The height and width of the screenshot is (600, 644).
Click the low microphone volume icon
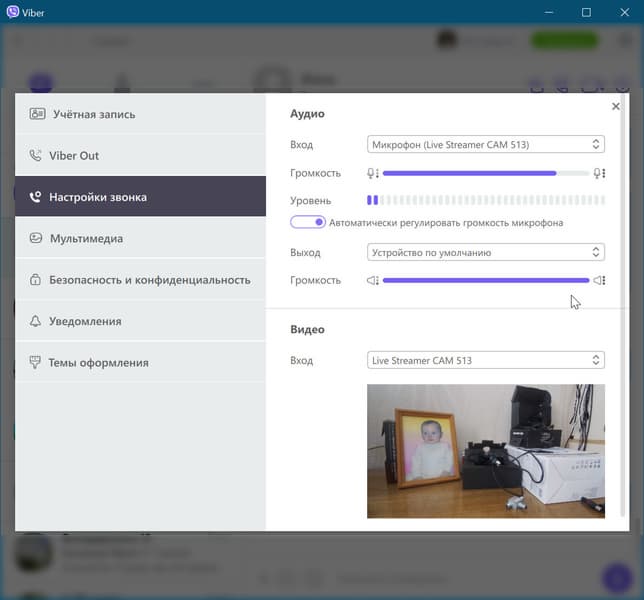[x=373, y=173]
